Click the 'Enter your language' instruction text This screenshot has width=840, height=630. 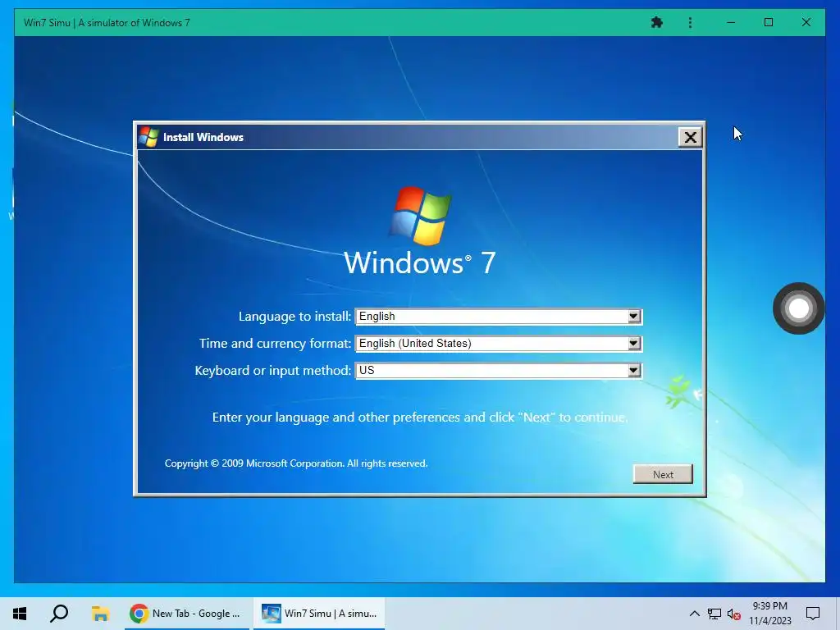coord(420,418)
